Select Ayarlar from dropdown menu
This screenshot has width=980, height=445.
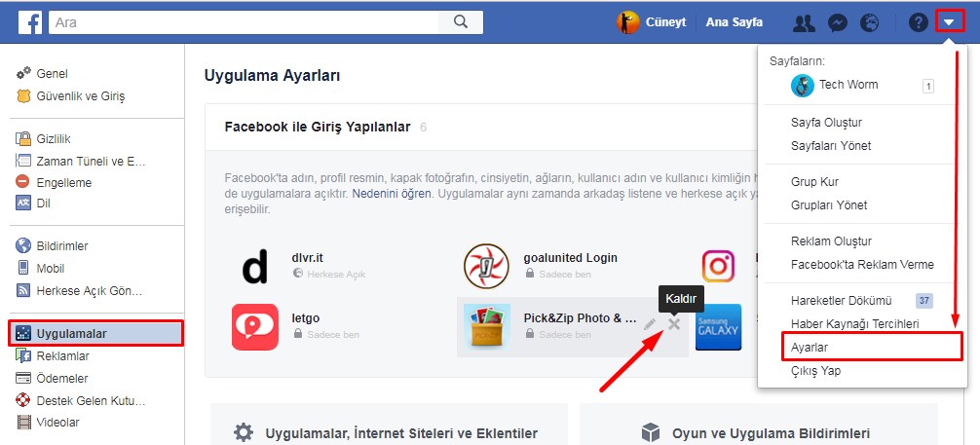(810, 347)
